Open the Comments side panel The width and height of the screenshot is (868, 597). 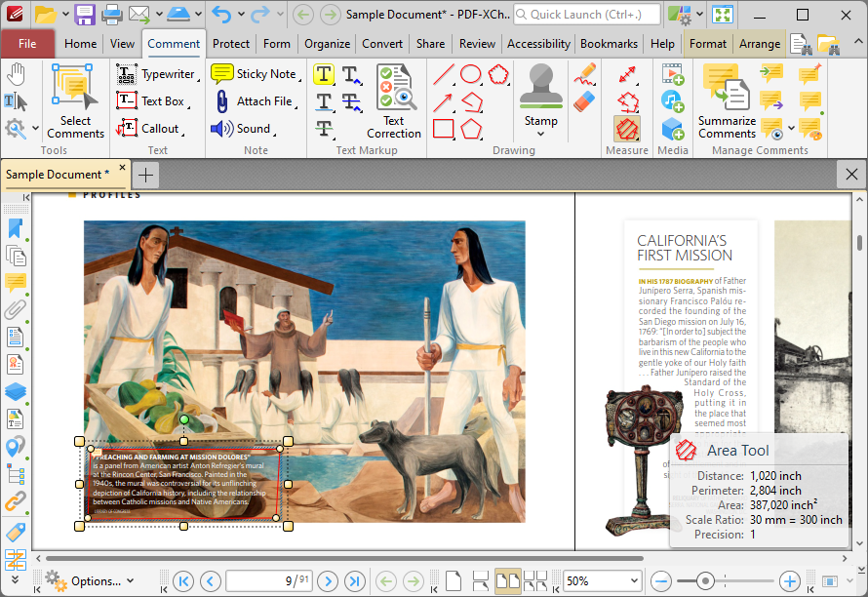tap(16, 283)
